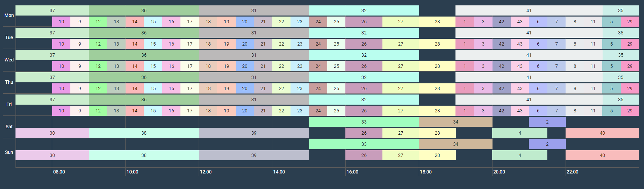
Task: Select block 29 on Friday
Action: [630, 111]
